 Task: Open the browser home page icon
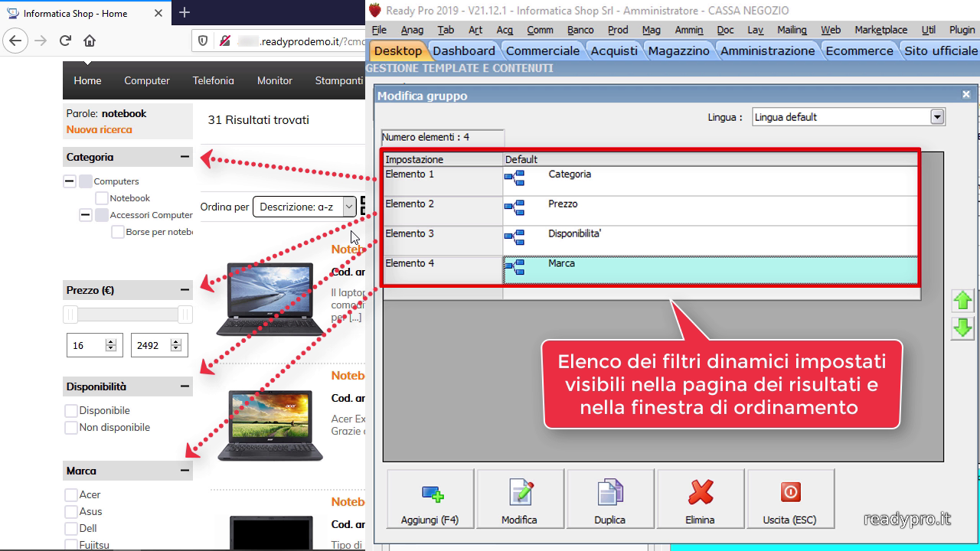90,41
